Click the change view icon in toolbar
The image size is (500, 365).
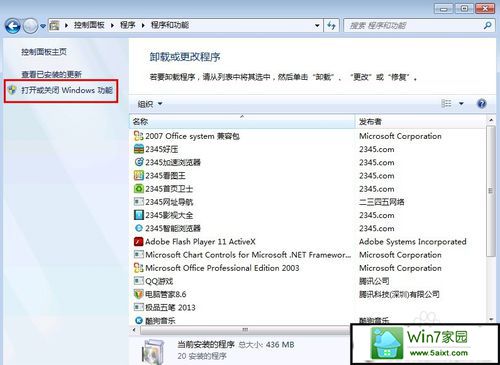pyautogui.click(x=446, y=103)
